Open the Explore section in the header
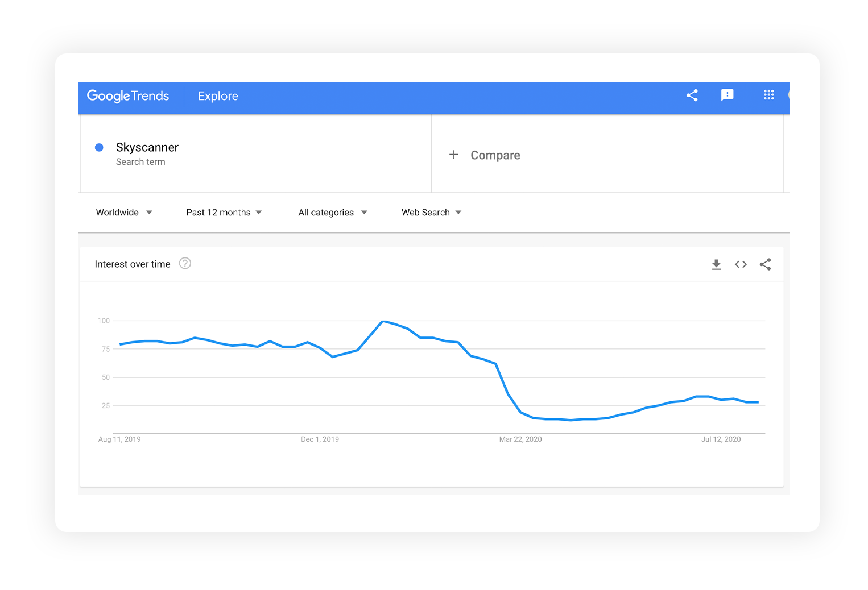This screenshot has width=868, height=590. point(218,96)
